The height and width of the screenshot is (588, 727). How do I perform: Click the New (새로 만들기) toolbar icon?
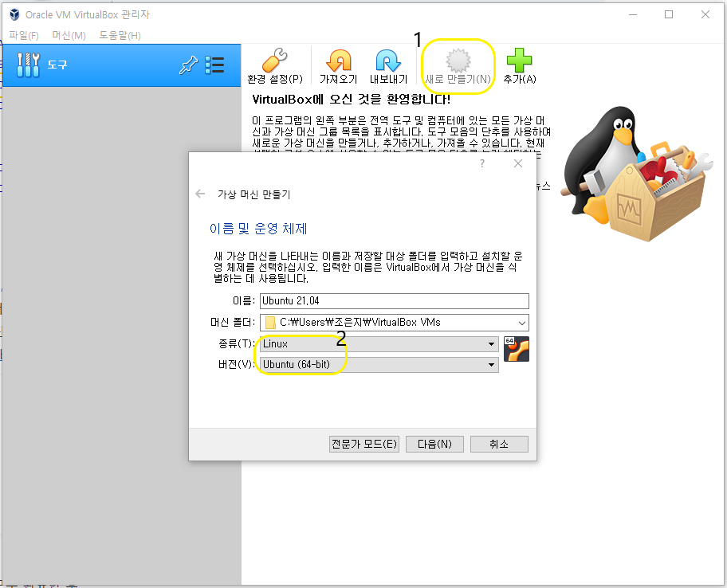pos(458,66)
